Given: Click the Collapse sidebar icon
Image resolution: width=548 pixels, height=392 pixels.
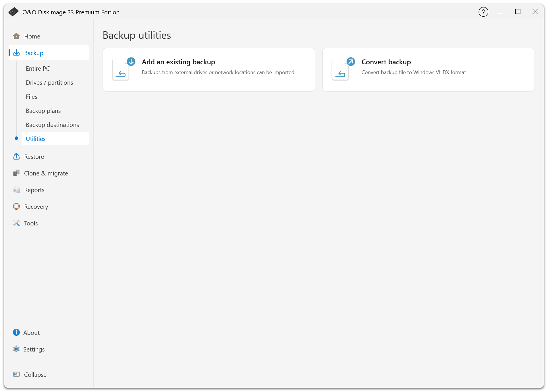Looking at the screenshot, I should [16, 374].
